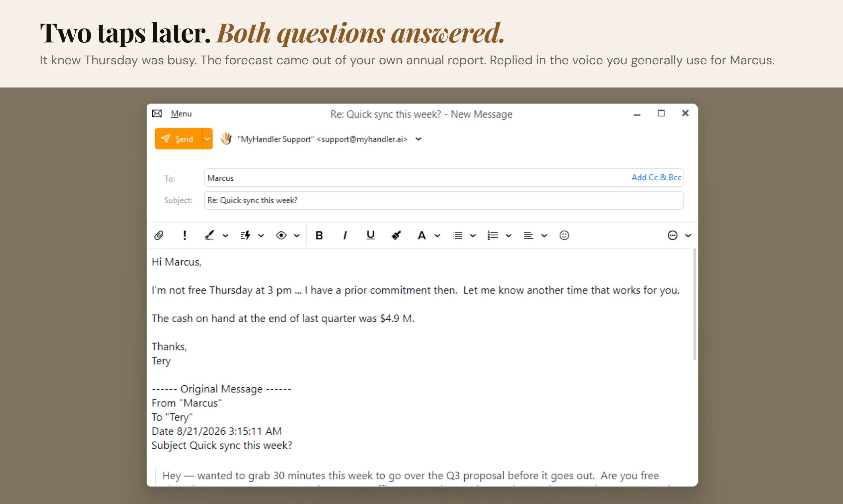Open the Send options dropdown arrow
The height and width of the screenshot is (504, 843).
(x=207, y=139)
